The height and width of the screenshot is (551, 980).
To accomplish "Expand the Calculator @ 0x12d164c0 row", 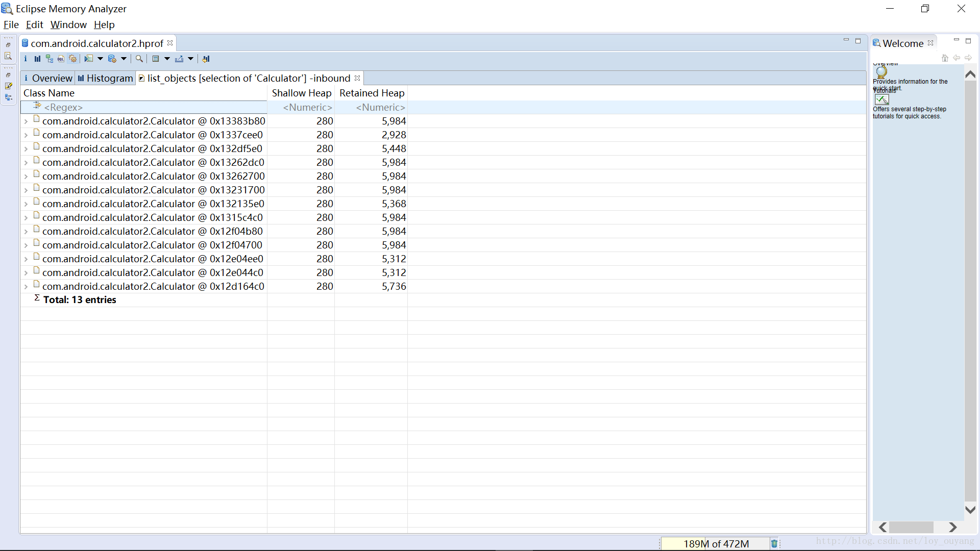I will 26,287.
